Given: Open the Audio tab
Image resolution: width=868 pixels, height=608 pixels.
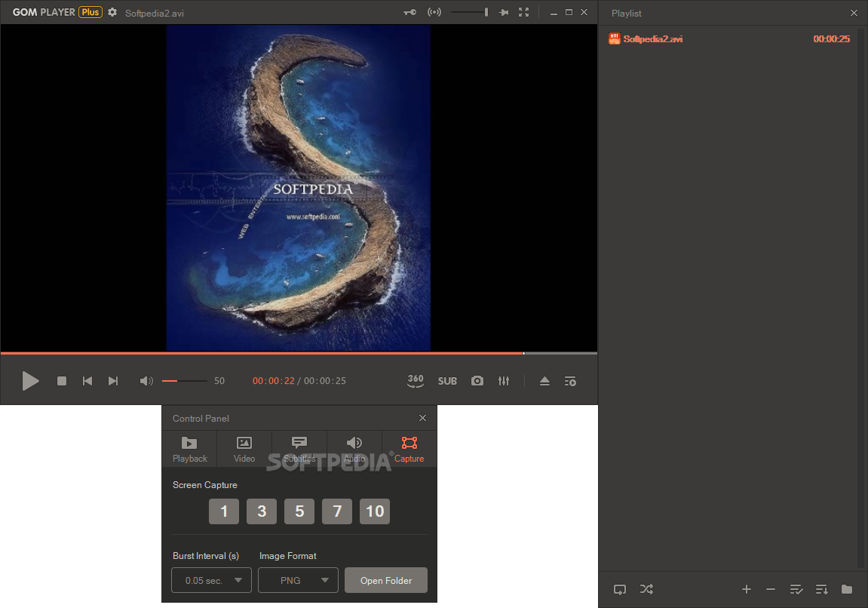Looking at the screenshot, I should tap(354, 449).
